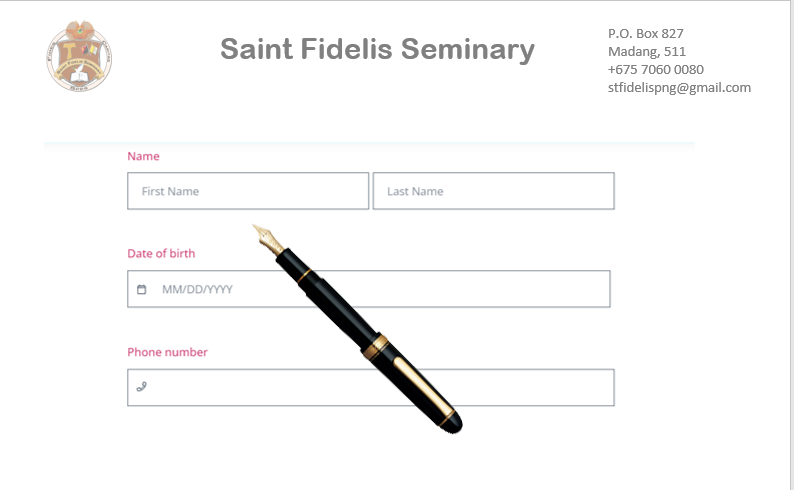Click the Name field label

point(143,157)
